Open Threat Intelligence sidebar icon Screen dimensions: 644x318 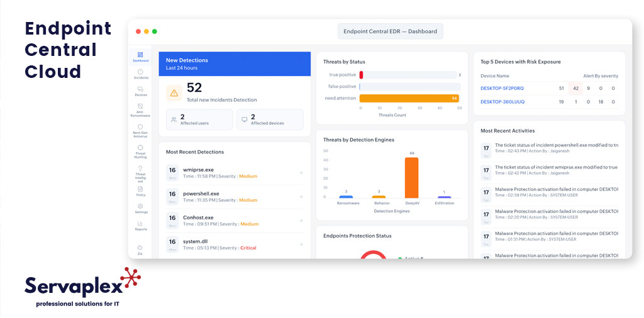tap(140, 174)
